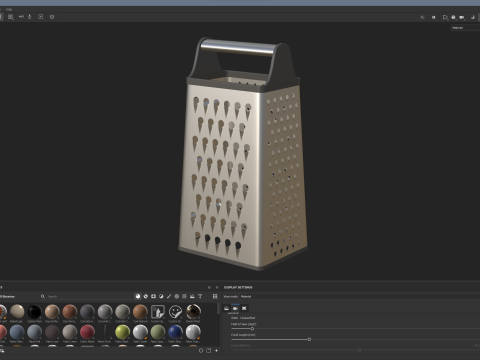Click the folder icon at assets panel bottom
Screen dimensions: 480x360
click(209, 350)
